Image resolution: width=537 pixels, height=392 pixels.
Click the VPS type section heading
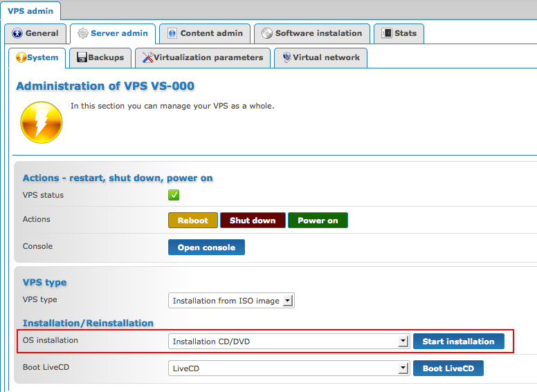(x=44, y=283)
